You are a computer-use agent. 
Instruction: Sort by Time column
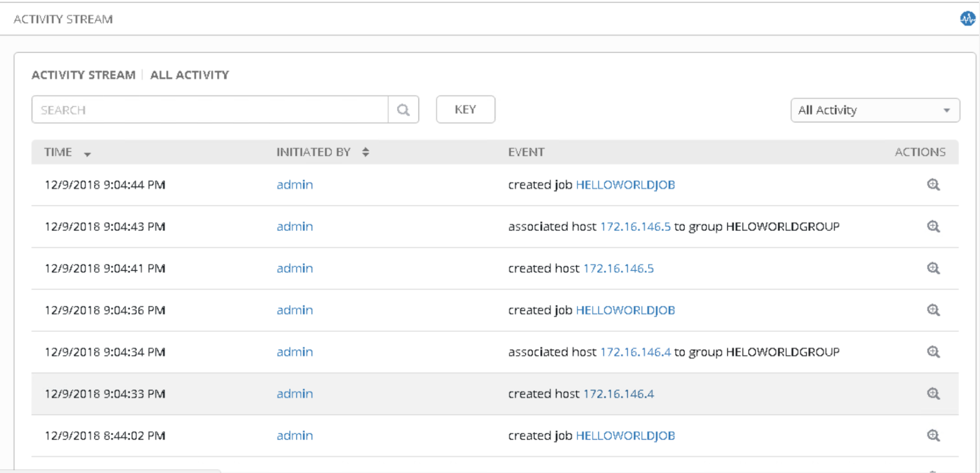coord(68,152)
